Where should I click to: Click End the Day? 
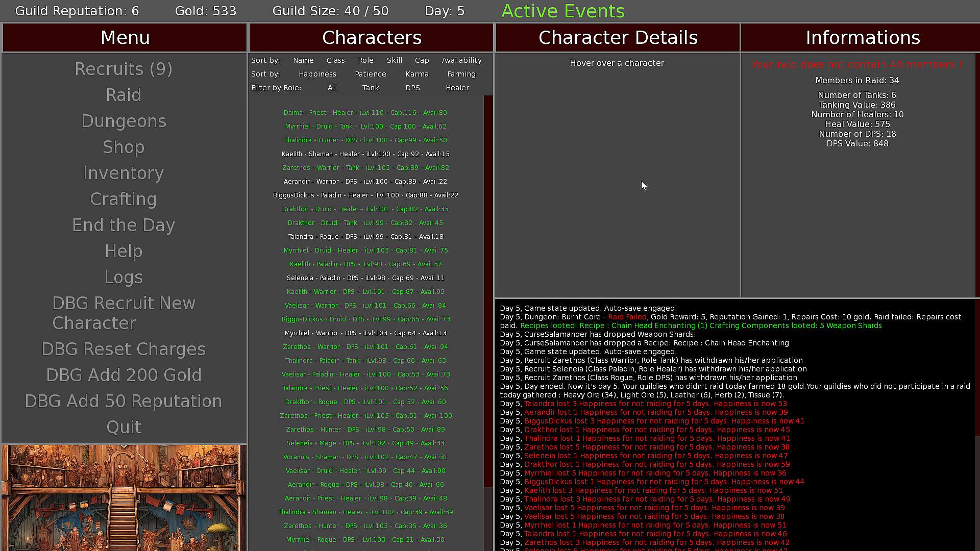[124, 225]
